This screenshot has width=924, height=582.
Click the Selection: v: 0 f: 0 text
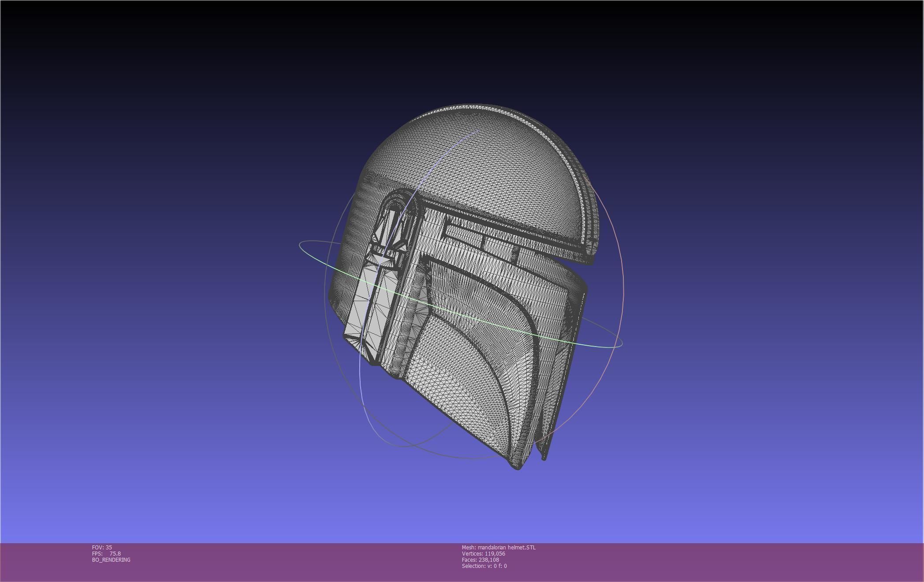coord(484,566)
